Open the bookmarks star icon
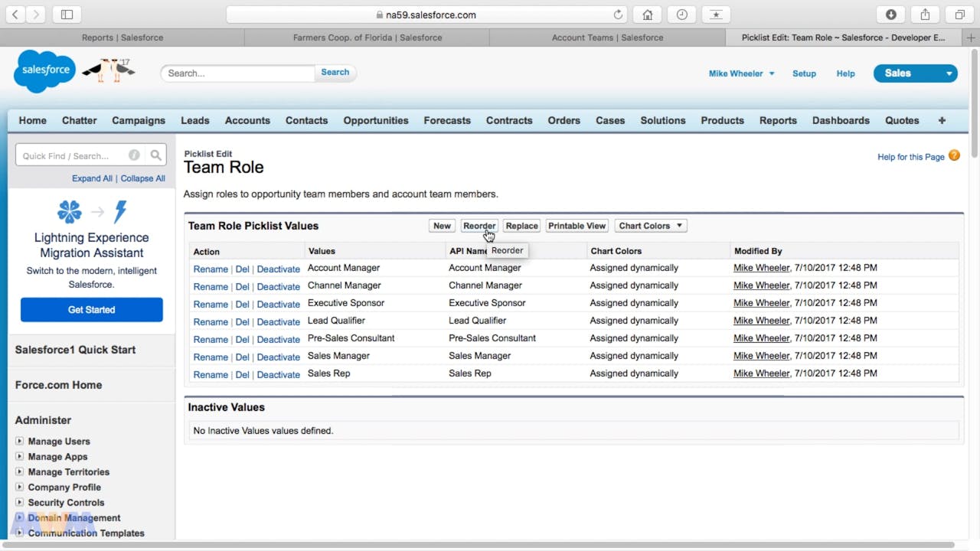 [x=716, y=15]
